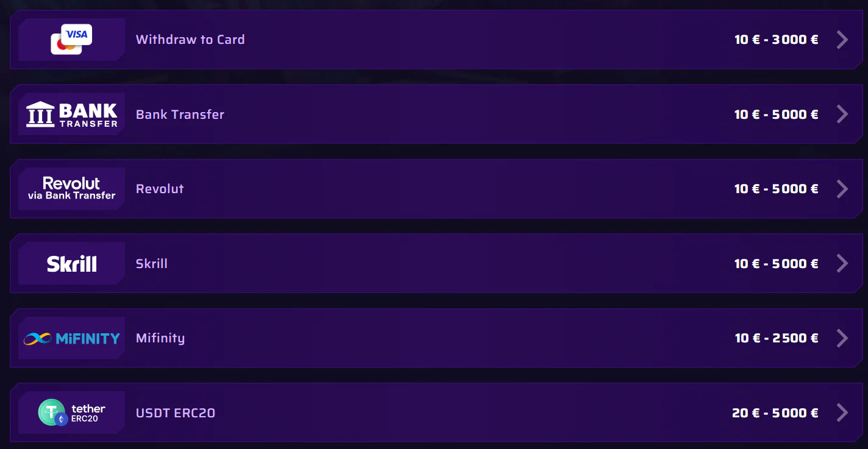Click the Visa Mastercard logo icon
This screenshot has height=449, width=868.
click(x=71, y=40)
